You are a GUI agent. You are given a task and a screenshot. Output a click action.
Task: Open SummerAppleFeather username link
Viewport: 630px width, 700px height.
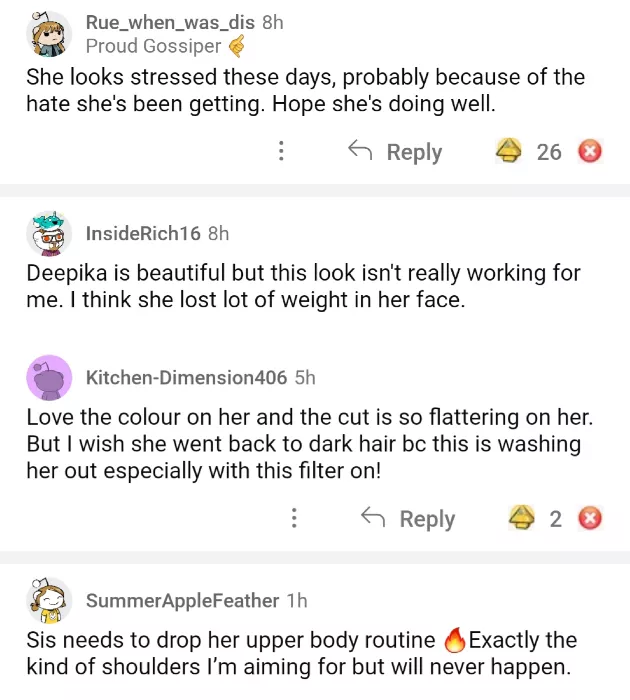tap(182, 600)
